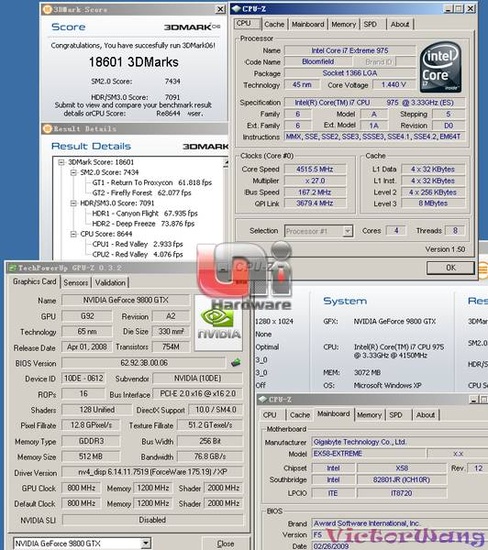Click the 18601 3DMarks score text
Screen dimensions: 488x550
(133, 62)
